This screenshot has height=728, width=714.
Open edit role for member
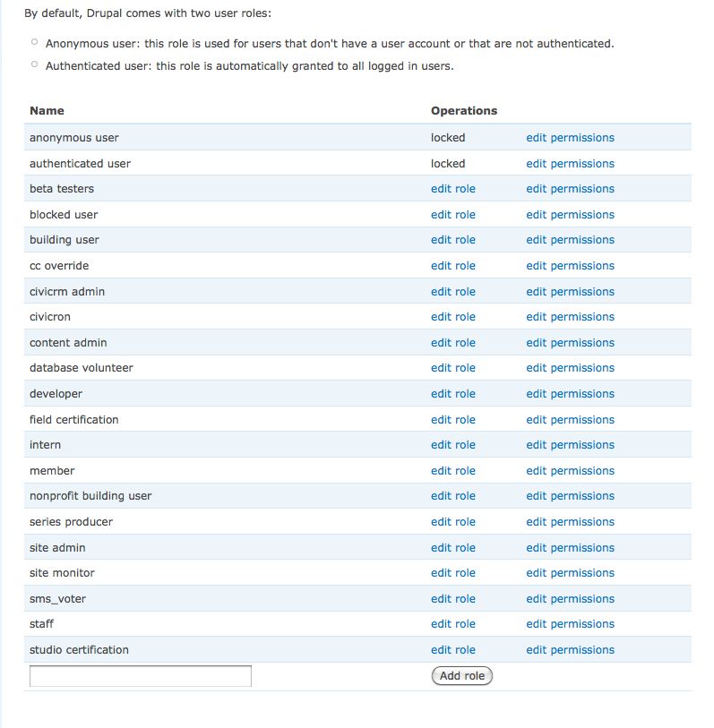point(452,471)
